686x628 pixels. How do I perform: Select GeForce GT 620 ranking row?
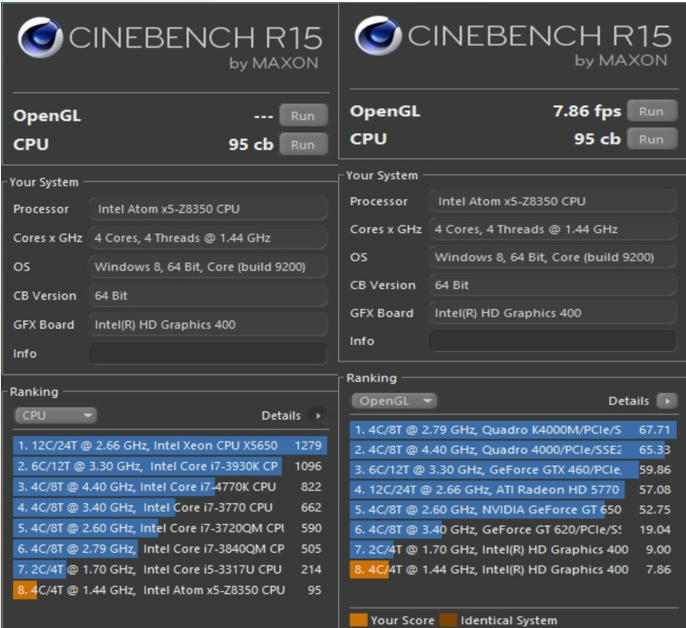pos(513,530)
